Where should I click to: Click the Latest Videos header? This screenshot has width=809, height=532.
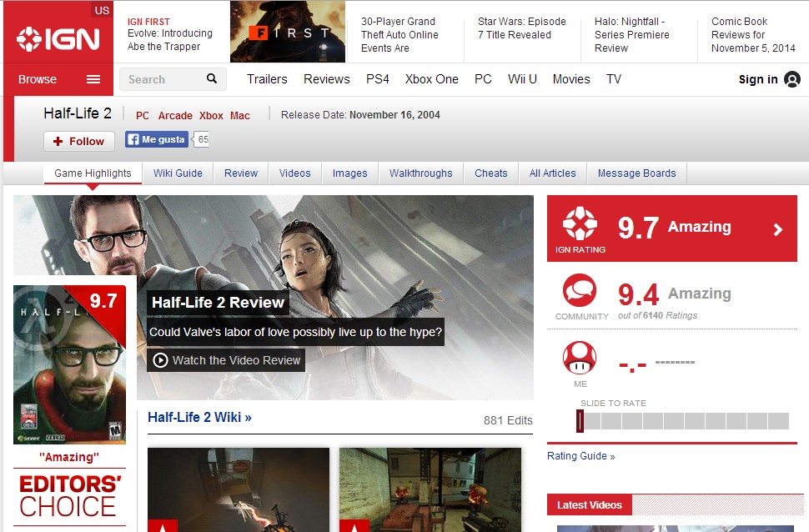click(589, 505)
